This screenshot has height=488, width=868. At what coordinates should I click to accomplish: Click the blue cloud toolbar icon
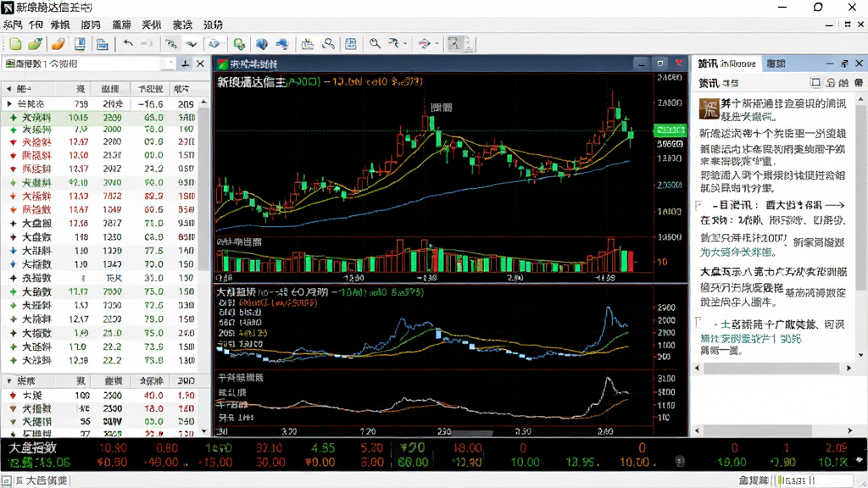pyautogui.click(x=282, y=44)
